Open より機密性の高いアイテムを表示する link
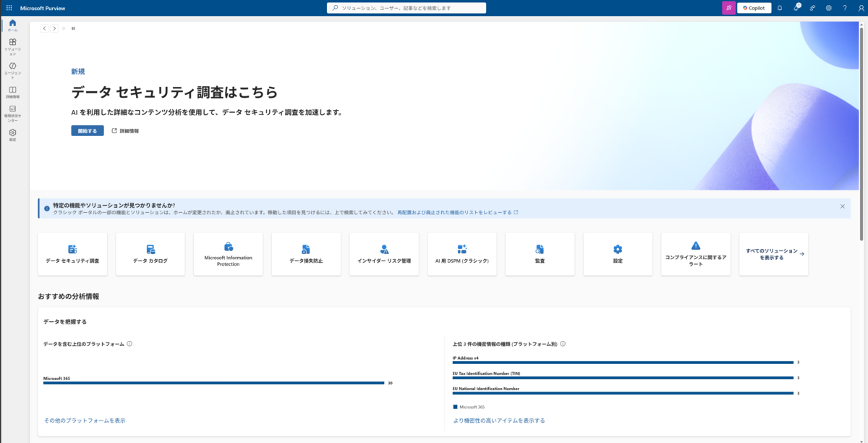868x443 pixels. tap(499, 421)
